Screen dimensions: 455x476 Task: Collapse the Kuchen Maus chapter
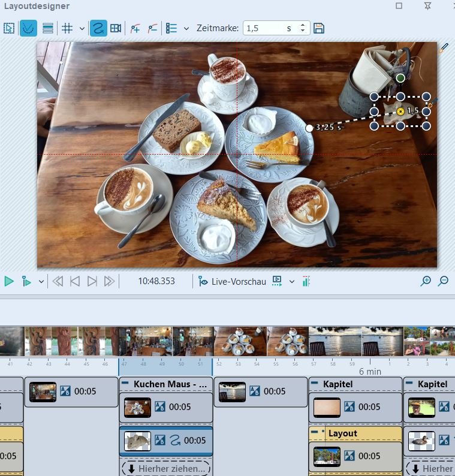(x=125, y=383)
